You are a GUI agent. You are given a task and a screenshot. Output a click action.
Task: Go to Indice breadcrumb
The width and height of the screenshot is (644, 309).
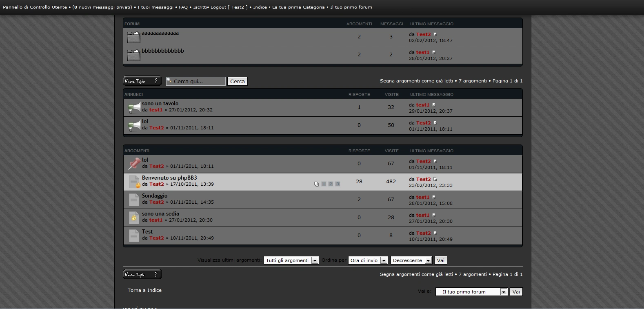click(260, 7)
